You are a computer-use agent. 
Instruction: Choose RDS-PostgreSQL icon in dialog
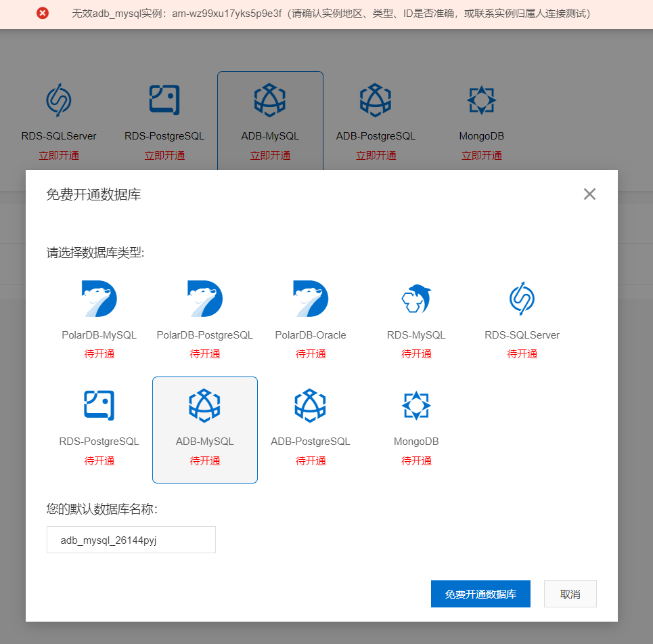(x=99, y=405)
